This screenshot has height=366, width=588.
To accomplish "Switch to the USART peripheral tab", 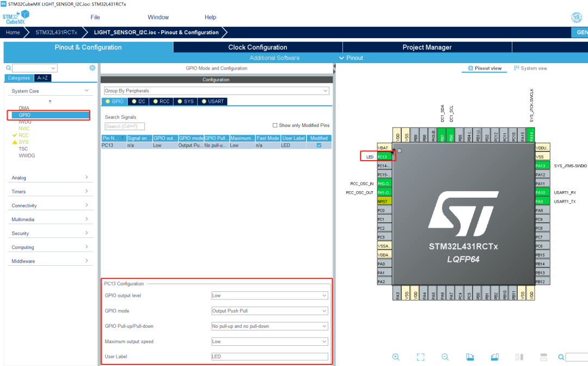I will click(x=213, y=101).
